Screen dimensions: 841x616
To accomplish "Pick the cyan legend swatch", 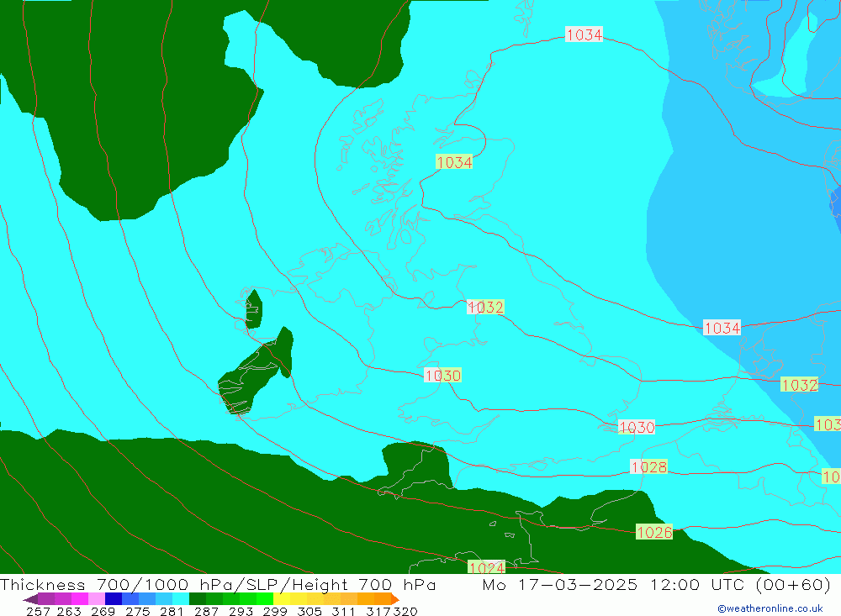I will (x=181, y=599).
